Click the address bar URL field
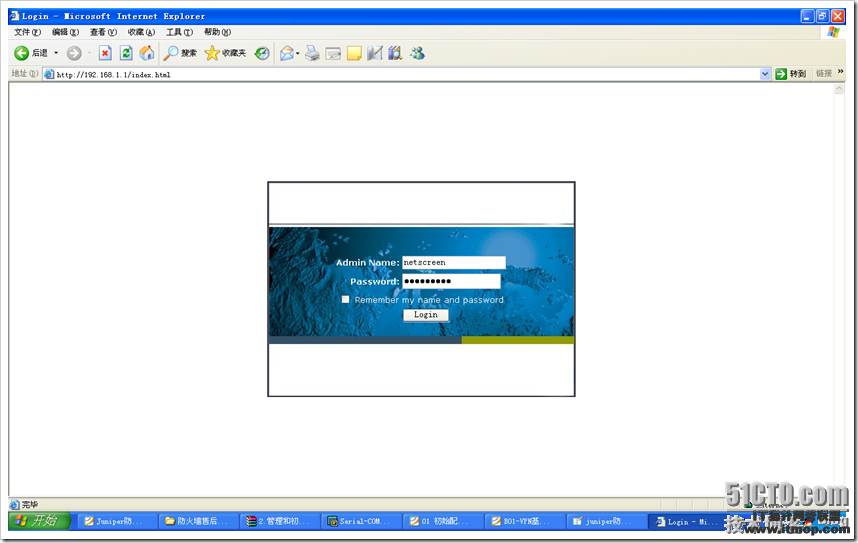 407,74
